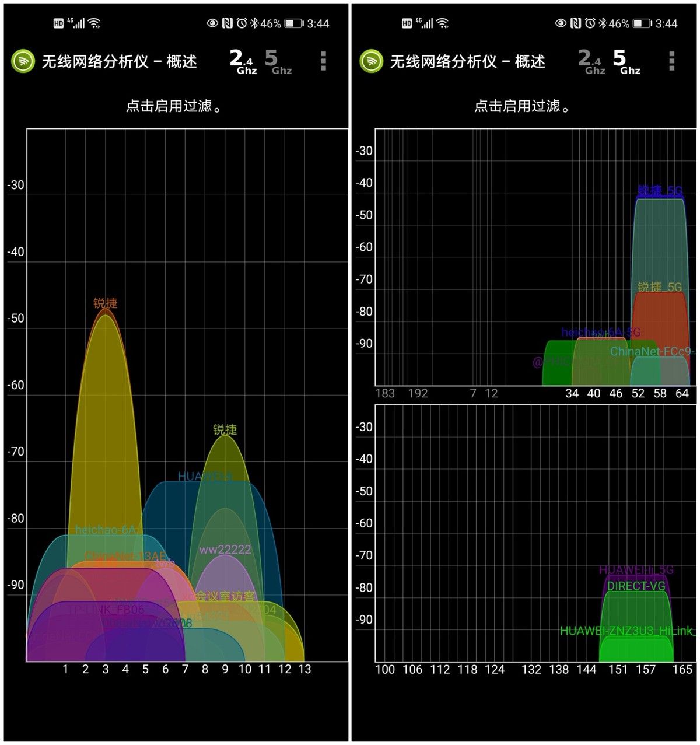Tap the green WiFi Analyzer logo on the 2.4GHz screen
The image size is (700, 745).
pyautogui.click(x=23, y=61)
